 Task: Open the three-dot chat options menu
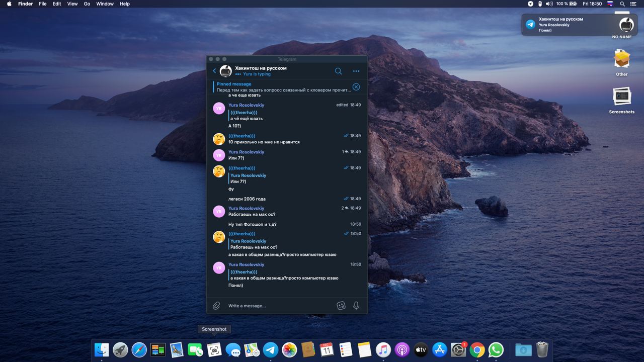pyautogui.click(x=356, y=71)
